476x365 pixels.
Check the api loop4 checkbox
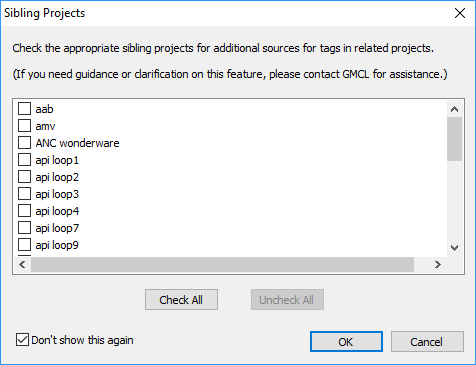(x=24, y=211)
